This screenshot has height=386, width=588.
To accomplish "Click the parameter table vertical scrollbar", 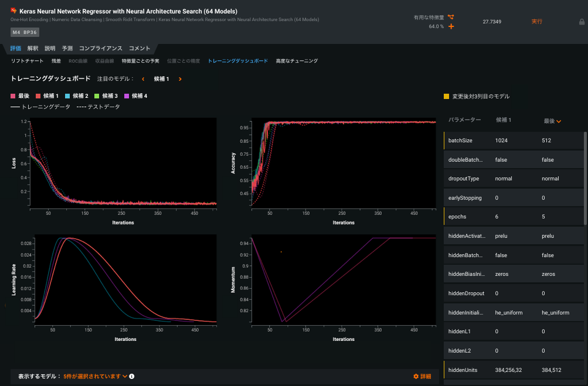I will 584,179.
